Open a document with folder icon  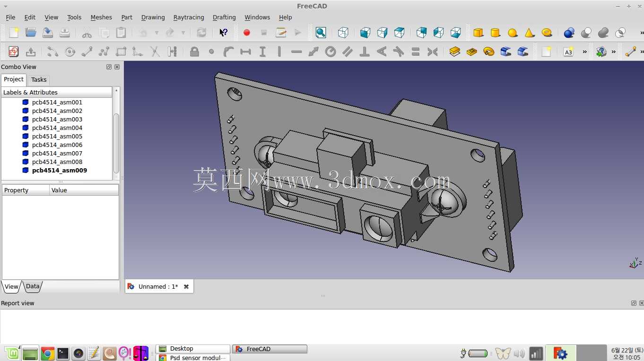31,33
